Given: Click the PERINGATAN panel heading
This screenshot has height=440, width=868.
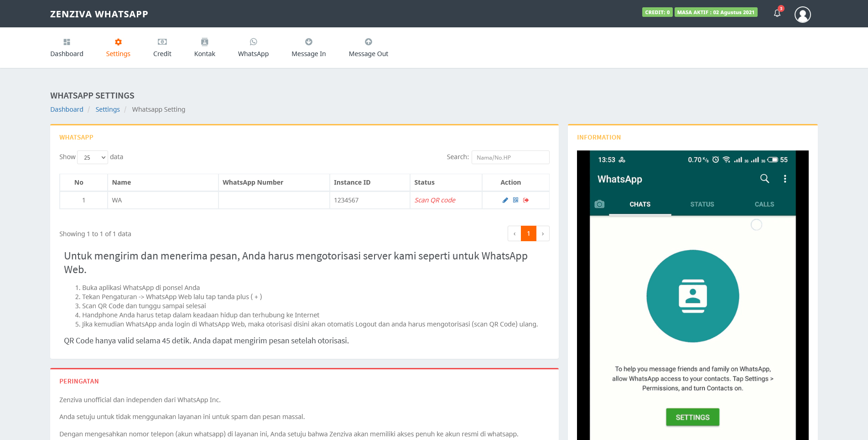Looking at the screenshot, I should coord(79,381).
